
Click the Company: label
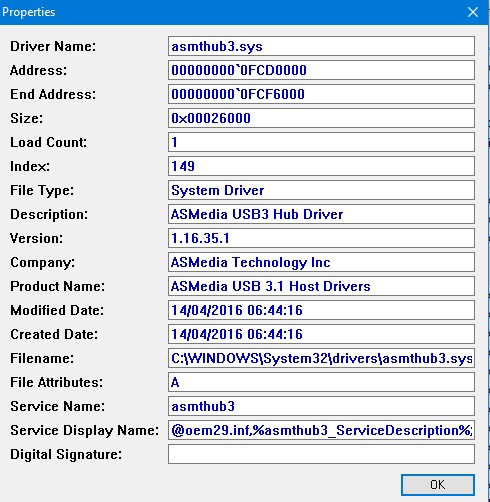[x=43, y=263]
